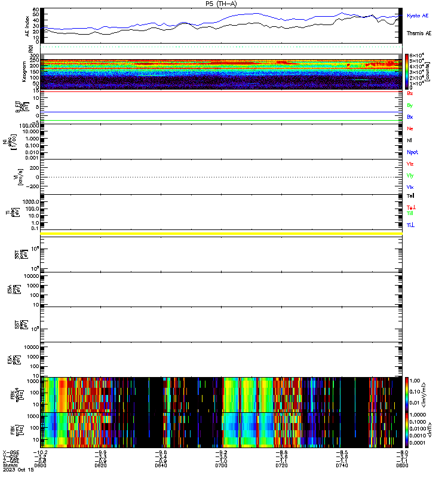Click the Keogram axis title
448x478 pixels.
[24, 72]
